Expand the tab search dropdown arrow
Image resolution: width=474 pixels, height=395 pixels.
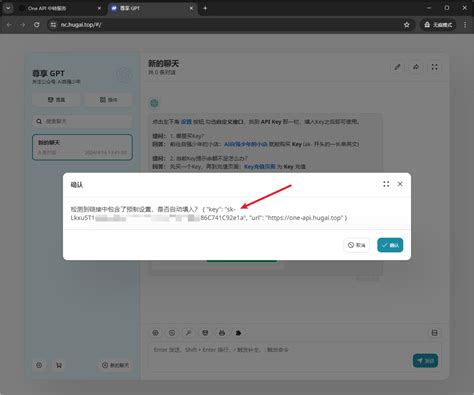point(8,8)
